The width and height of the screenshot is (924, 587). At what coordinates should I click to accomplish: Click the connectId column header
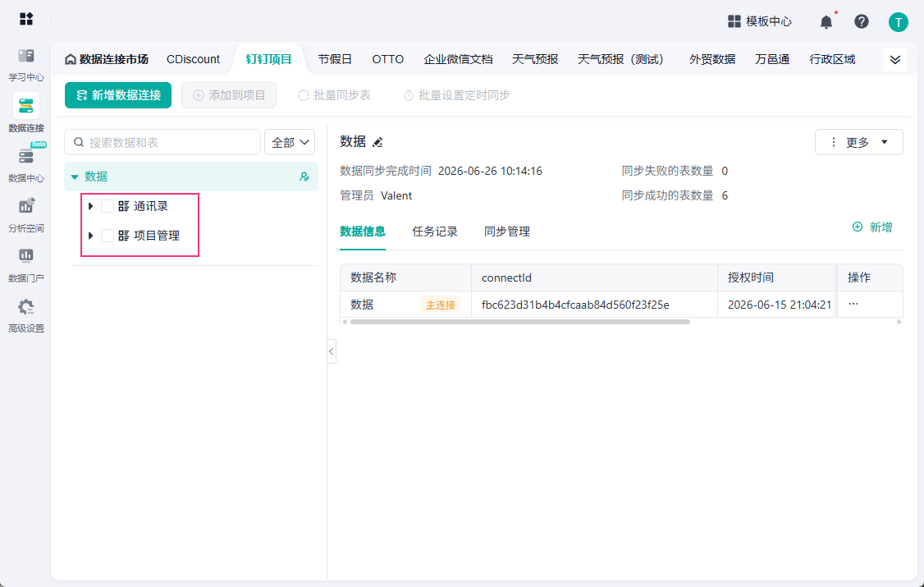click(x=594, y=277)
